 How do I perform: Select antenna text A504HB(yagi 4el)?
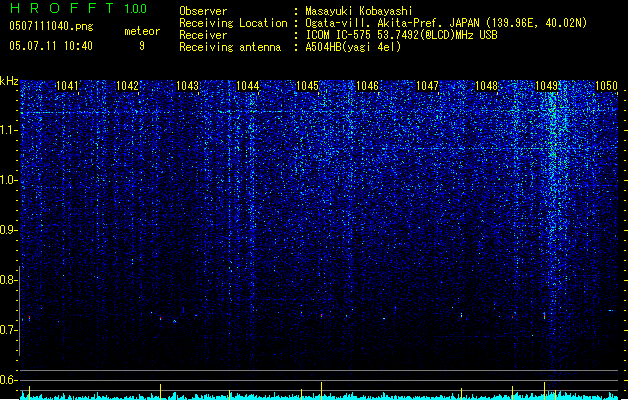[x=353, y=47]
